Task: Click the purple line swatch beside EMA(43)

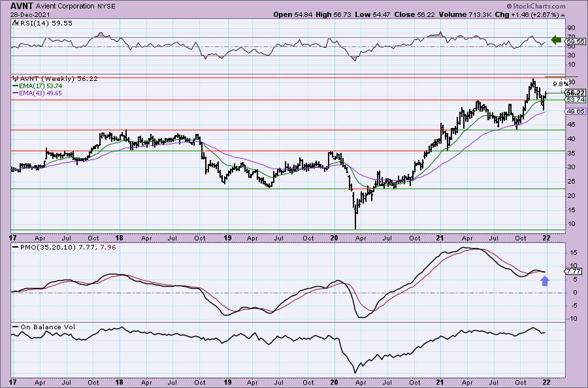Action: coord(16,93)
